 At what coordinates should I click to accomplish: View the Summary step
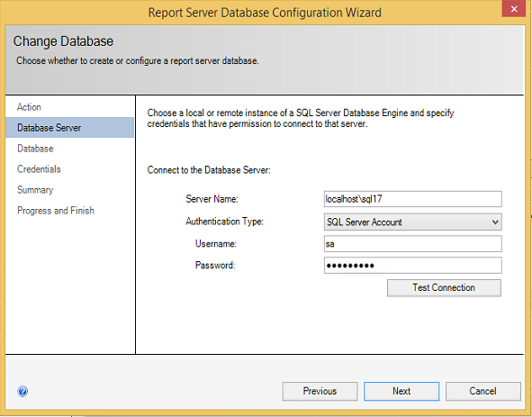click(35, 190)
